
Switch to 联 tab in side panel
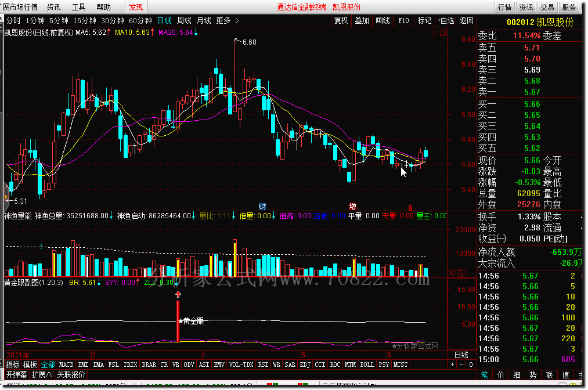pyautogui.click(x=549, y=375)
